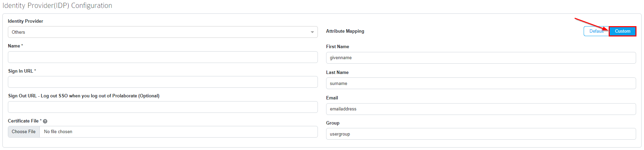Click the optional Sign Out URL field
644x150 pixels.
pyautogui.click(x=163, y=107)
